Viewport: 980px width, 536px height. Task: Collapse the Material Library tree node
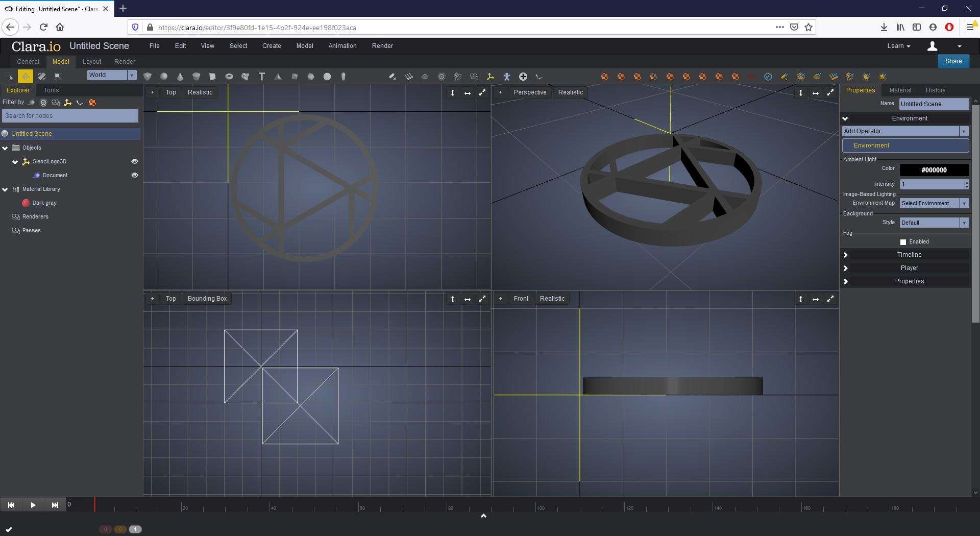coord(5,189)
